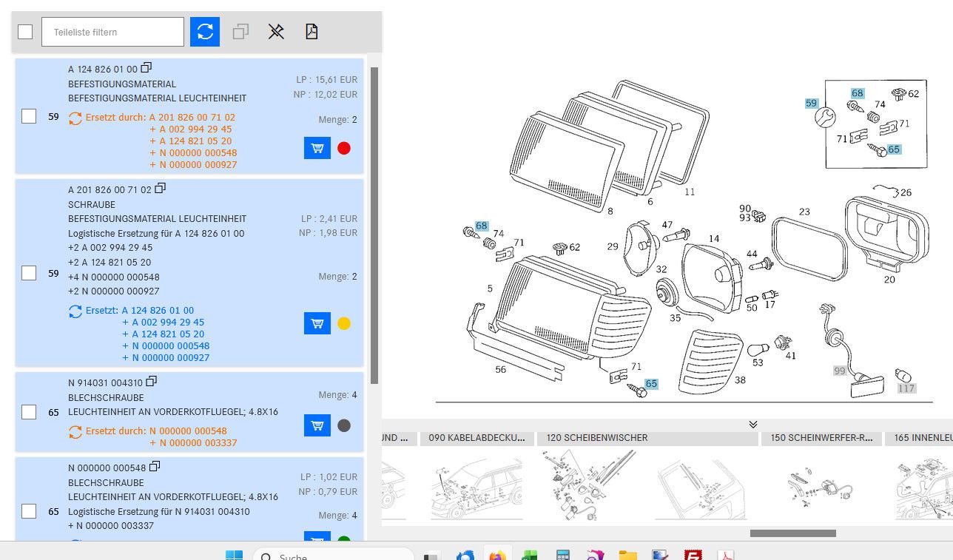
Task: Click the unpin icon in the toolbar
Action: (x=276, y=32)
